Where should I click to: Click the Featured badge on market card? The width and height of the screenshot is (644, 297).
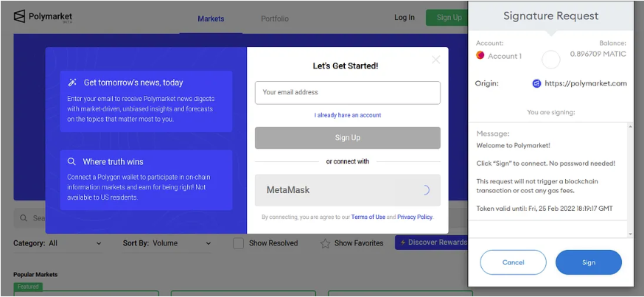pos(28,287)
